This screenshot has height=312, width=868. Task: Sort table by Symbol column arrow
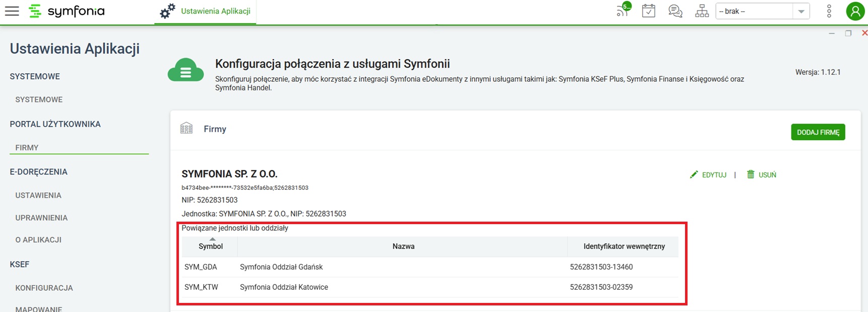coord(212,239)
